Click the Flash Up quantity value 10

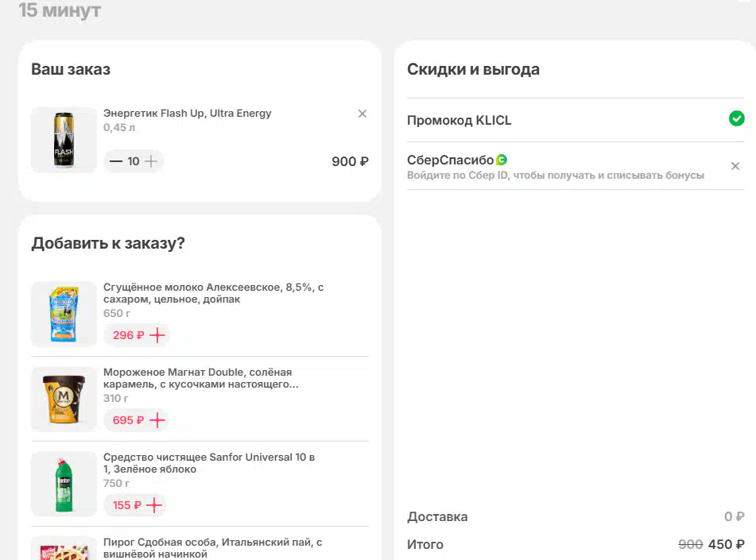tap(134, 161)
